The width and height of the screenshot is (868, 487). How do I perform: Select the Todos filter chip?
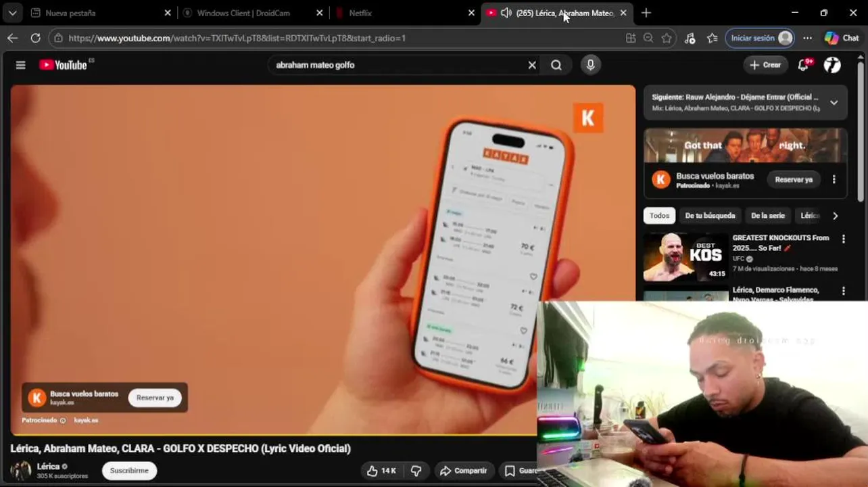(x=659, y=216)
